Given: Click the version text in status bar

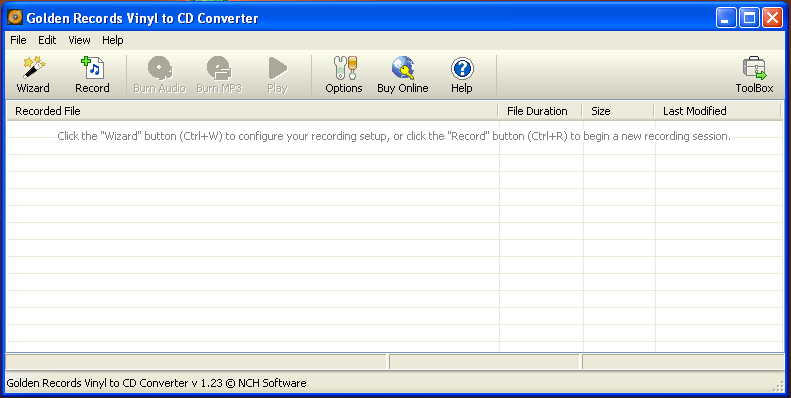Looking at the screenshot, I should 156,383.
